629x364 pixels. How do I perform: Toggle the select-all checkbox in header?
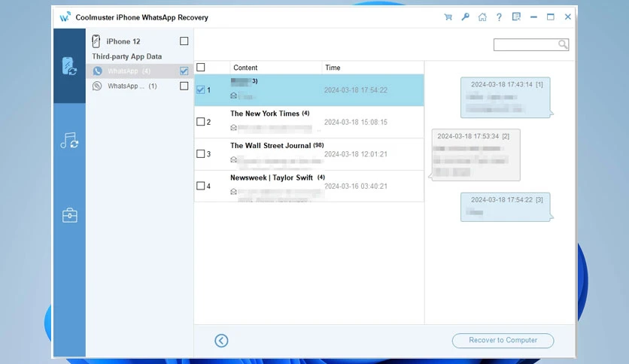point(201,68)
